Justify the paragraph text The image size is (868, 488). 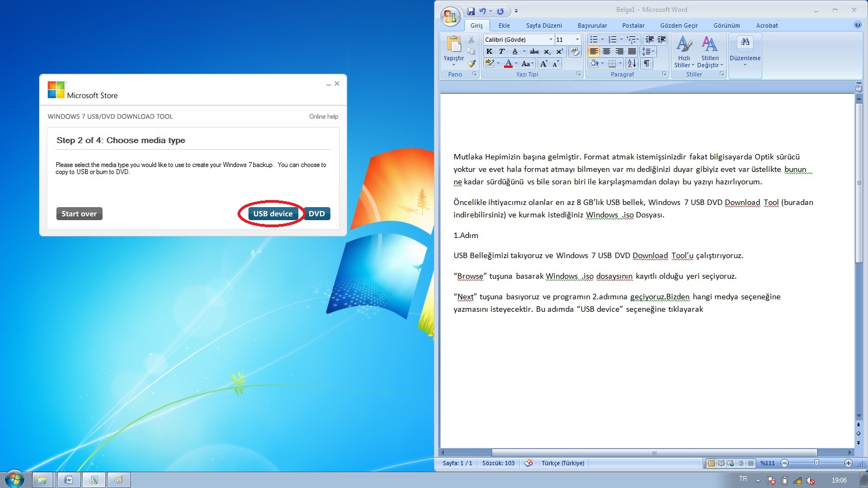click(632, 52)
